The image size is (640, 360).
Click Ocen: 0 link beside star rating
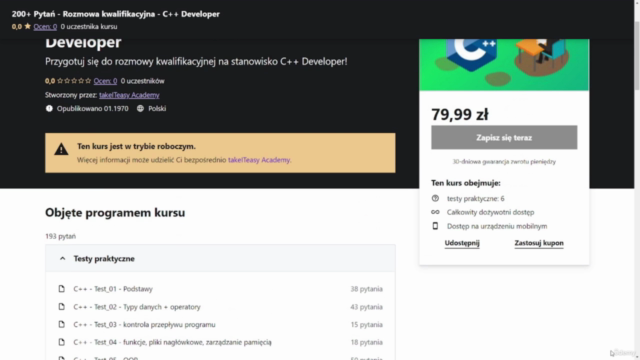tap(105, 81)
